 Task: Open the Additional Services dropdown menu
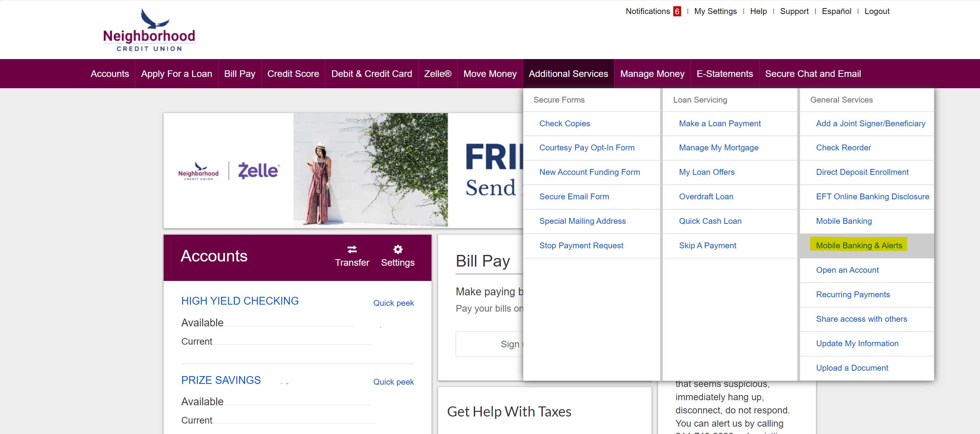[x=568, y=73]
